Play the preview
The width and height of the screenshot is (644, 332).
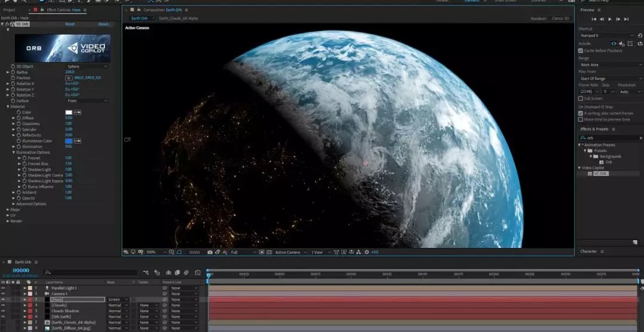coord(610,19)
